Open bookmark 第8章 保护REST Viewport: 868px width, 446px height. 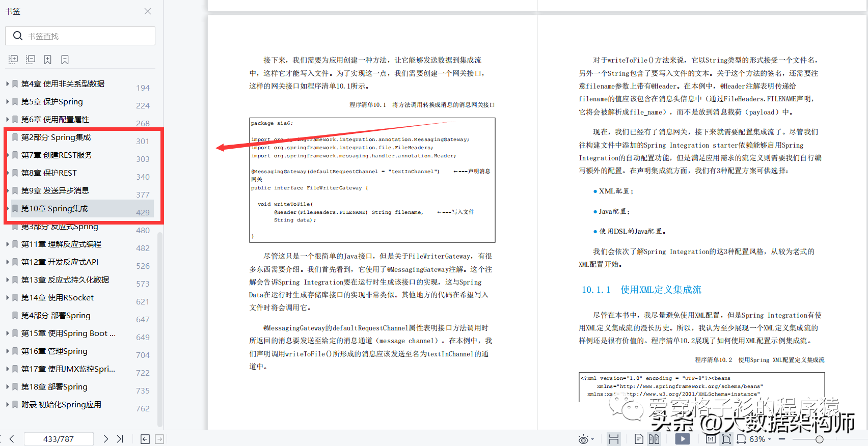tap(49, 173)
